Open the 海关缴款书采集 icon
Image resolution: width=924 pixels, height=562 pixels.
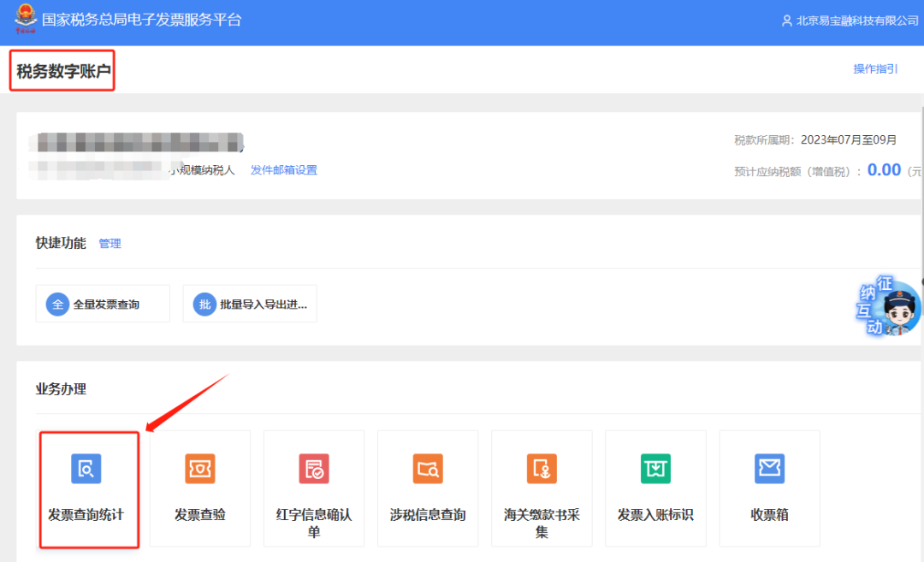(x=542, y=469)
